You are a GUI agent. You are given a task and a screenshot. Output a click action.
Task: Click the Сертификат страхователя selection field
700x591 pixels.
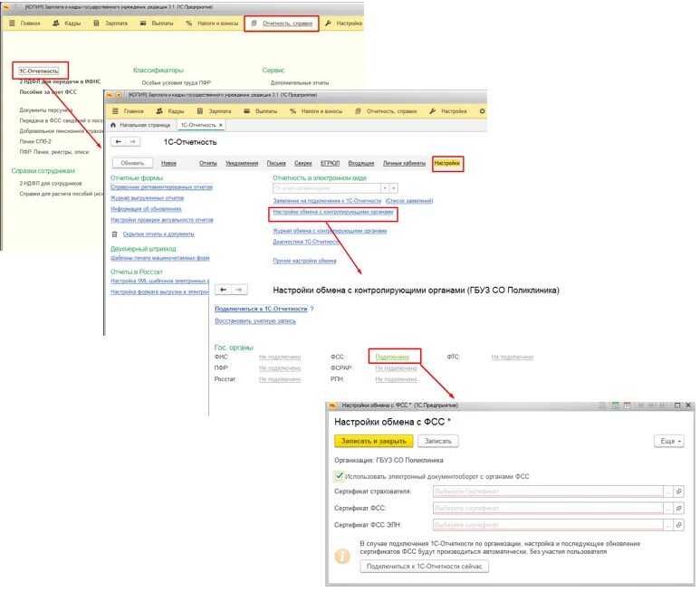[548, 491]
